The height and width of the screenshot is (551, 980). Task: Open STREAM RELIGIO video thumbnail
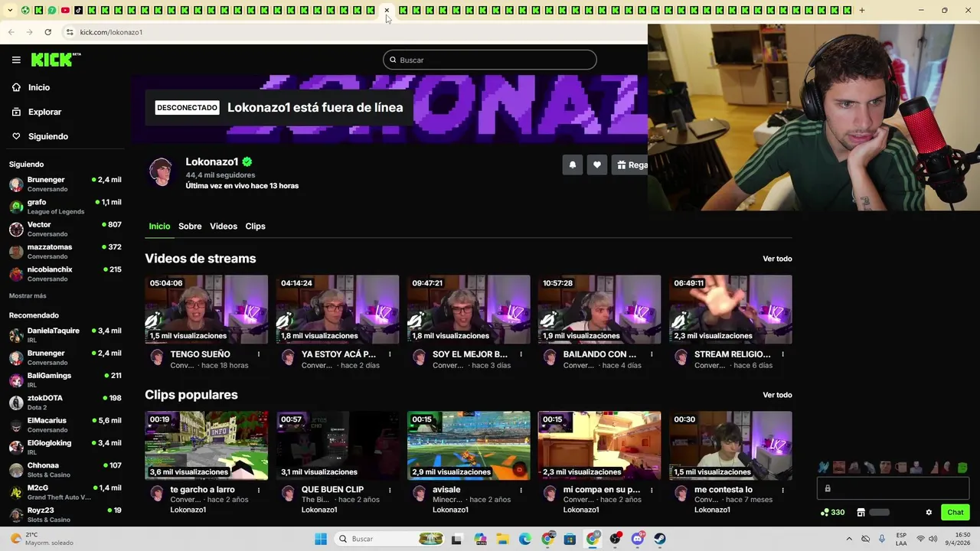point(730,309)
